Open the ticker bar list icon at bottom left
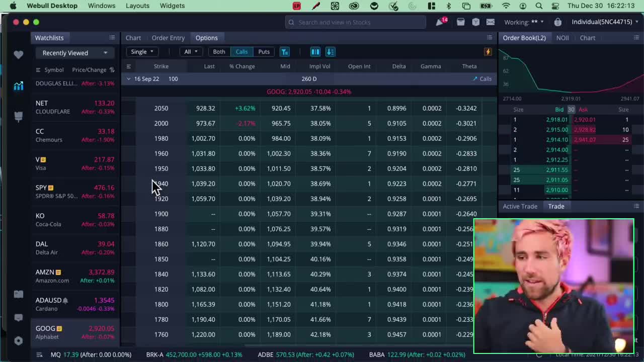This screenshot has height=362, width=644. pos(39,354)
